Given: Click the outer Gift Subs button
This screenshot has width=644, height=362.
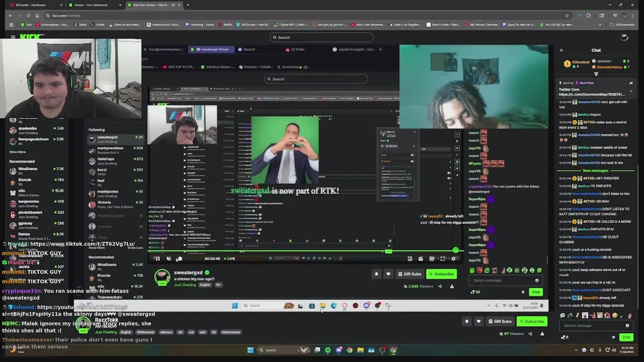Looking at the screenshot, I should click(500, 321).
